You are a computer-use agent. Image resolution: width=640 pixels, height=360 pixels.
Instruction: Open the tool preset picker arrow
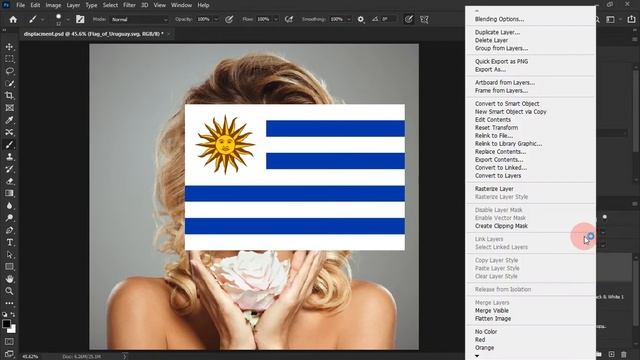42,19
